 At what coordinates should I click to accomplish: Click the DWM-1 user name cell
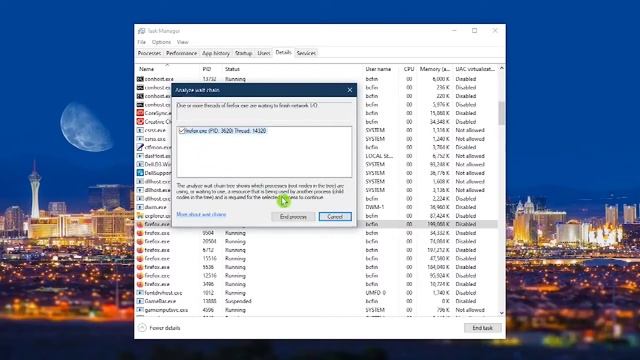tap(375, 207)
